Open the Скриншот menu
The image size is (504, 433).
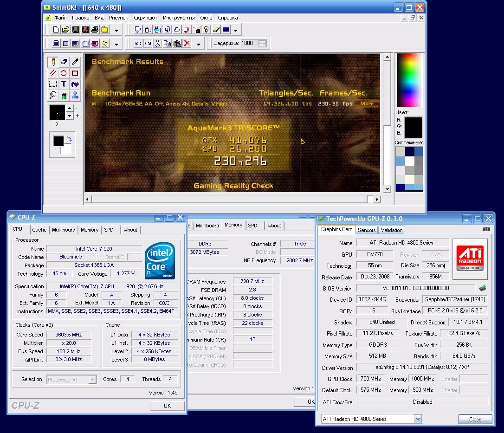click(146, 18)
